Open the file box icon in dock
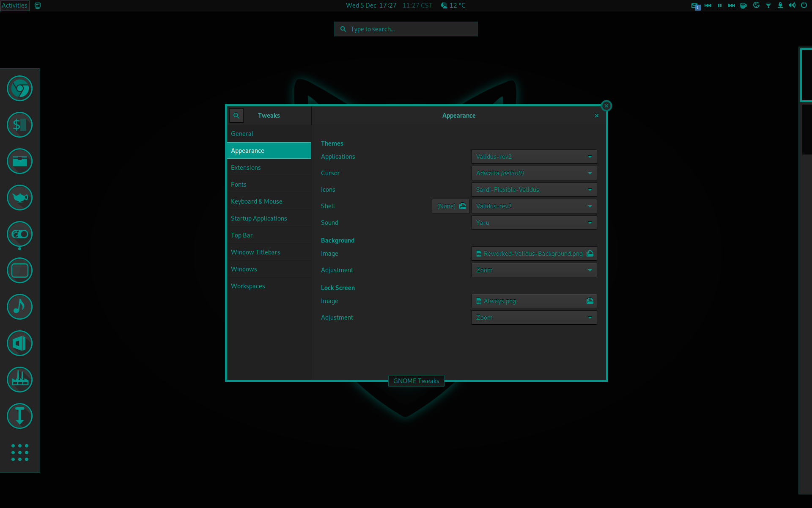This screenshot has height=508, width=812. click(x=20, y=161)
